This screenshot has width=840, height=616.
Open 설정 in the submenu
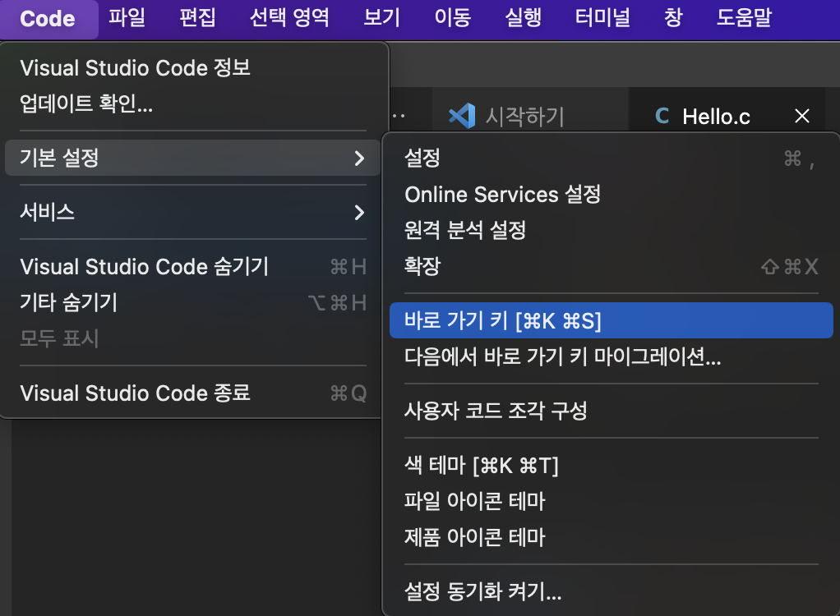click(612, 159)
